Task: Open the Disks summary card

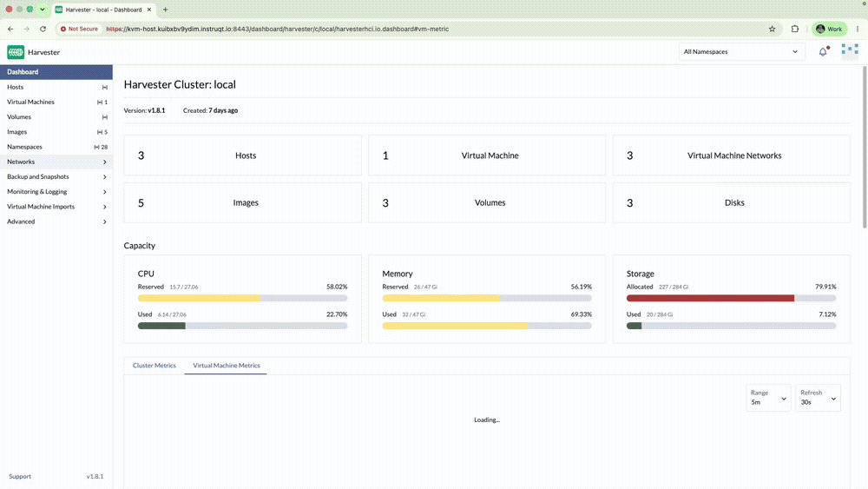Action: (x=731, y=202)
